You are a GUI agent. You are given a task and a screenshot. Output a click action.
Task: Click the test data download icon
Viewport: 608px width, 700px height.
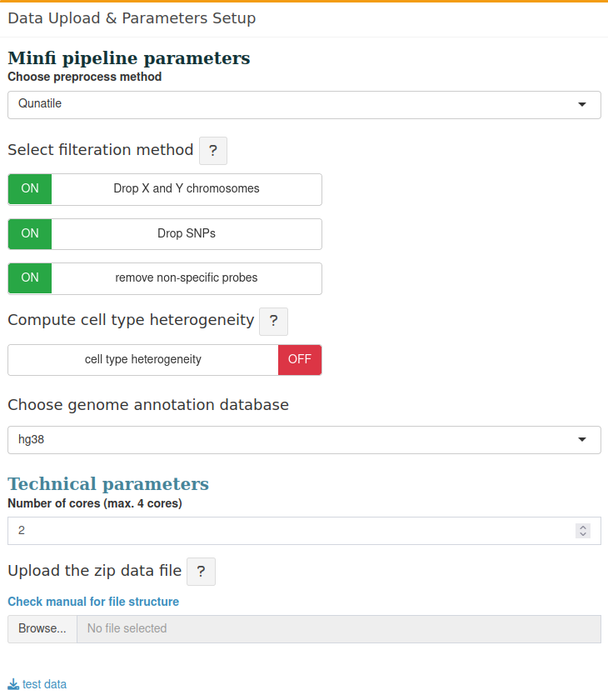point(13,684)
